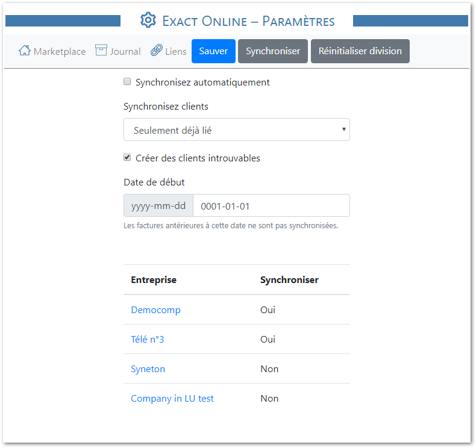Screen dimensions: 476x448
Task: Click the Entreprise column header
Action: (x=154, y=279)
